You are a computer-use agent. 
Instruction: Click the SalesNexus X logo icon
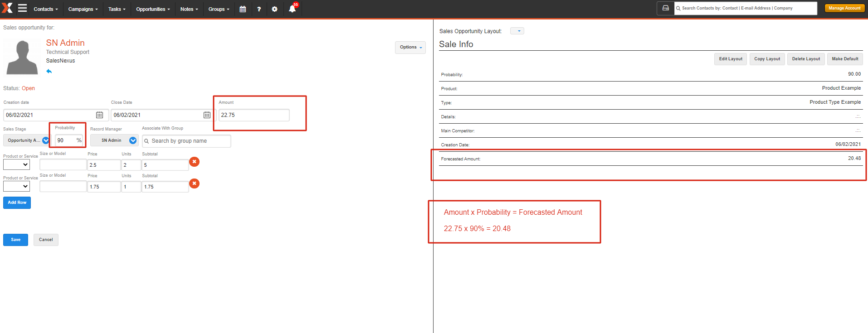[7, 8]
